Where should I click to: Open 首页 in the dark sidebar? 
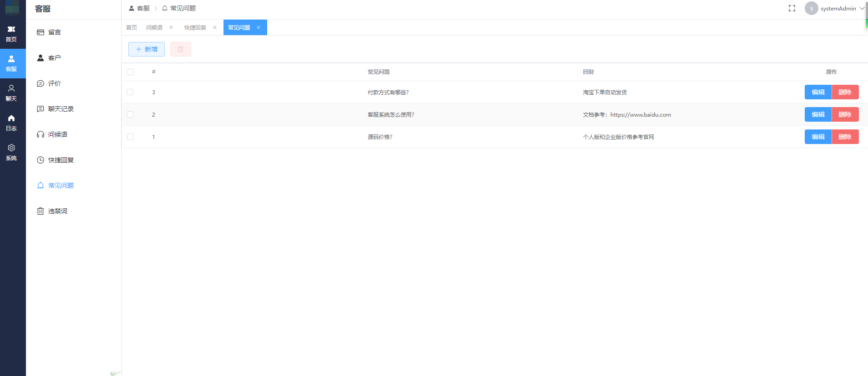click(x=11, y=34)
